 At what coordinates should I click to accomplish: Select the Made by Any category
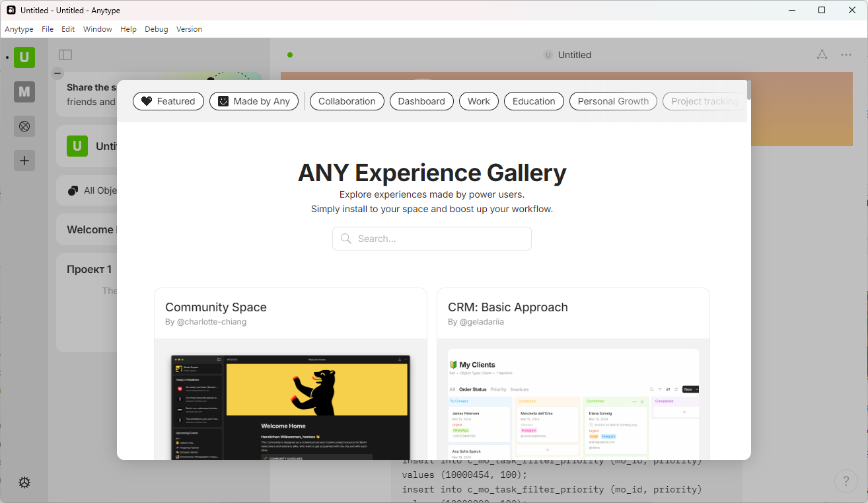point(254,101)
